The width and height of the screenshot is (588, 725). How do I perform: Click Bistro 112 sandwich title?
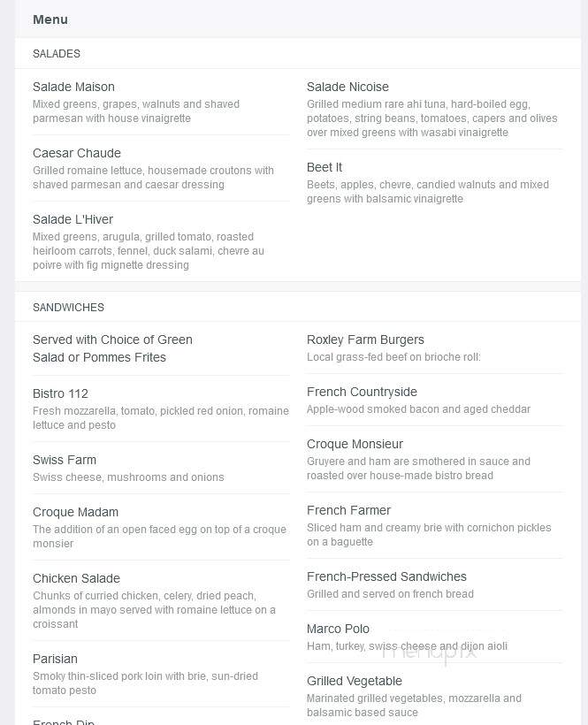coord(60,393)
